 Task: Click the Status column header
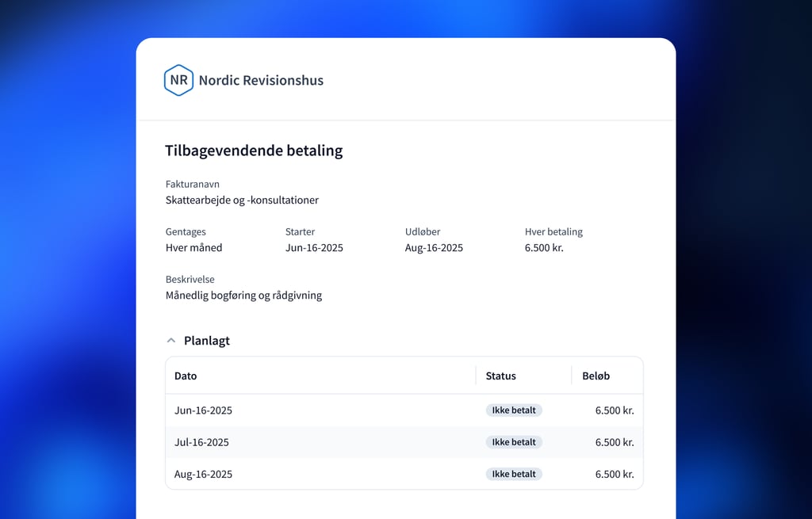[x=500, y=376]
